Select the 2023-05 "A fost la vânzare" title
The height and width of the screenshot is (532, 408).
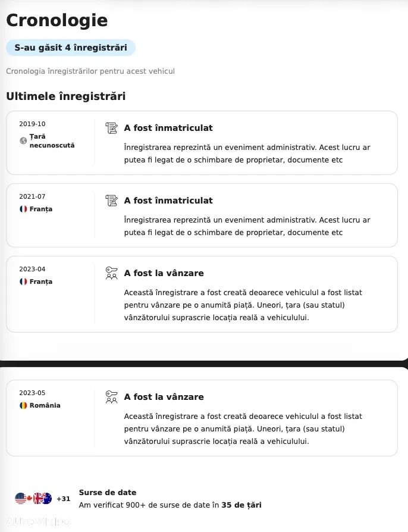point(164,397)
